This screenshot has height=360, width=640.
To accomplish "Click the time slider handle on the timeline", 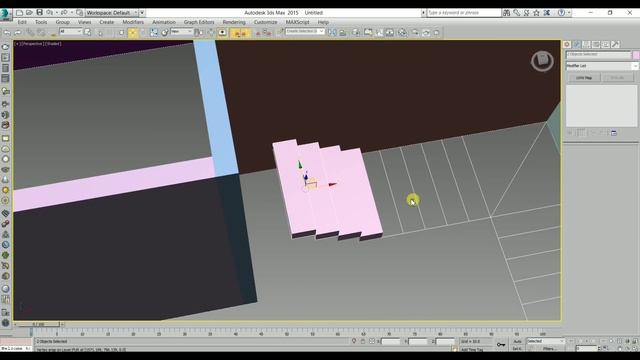I will tap(38, 324).
